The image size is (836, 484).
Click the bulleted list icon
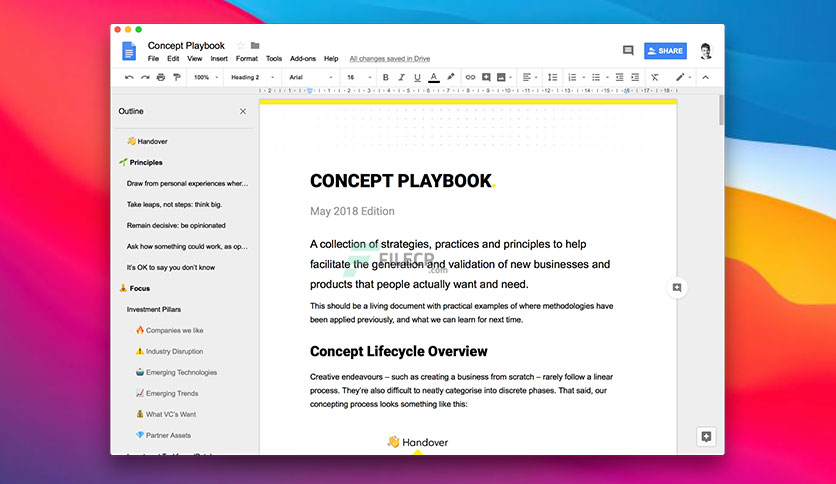596,77
